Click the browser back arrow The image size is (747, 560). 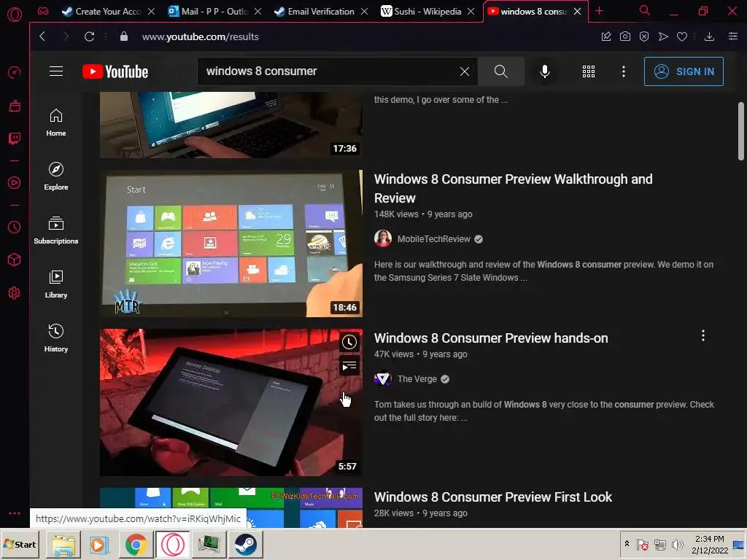[x=42, y=36]
